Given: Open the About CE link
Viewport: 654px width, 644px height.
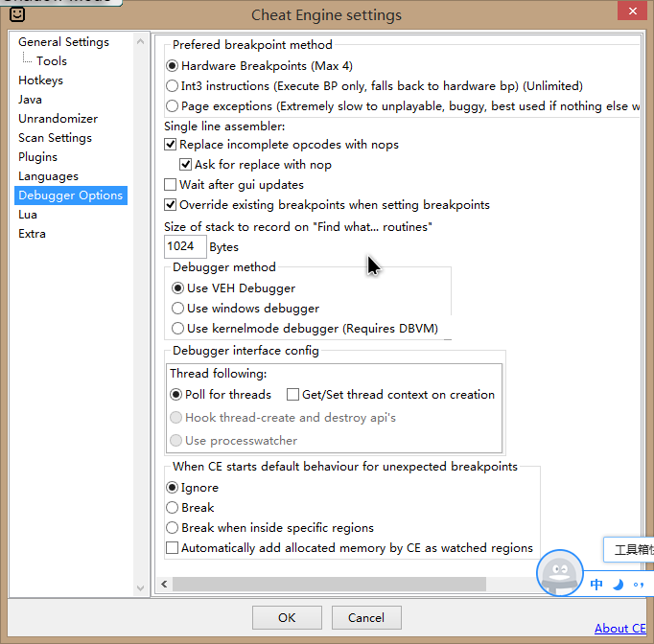Looking at the screenshot, I should (x=620, y=629).
